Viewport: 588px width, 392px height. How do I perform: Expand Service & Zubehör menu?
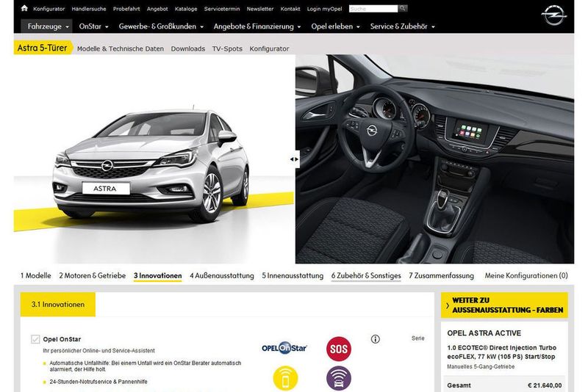pos(402,26)
